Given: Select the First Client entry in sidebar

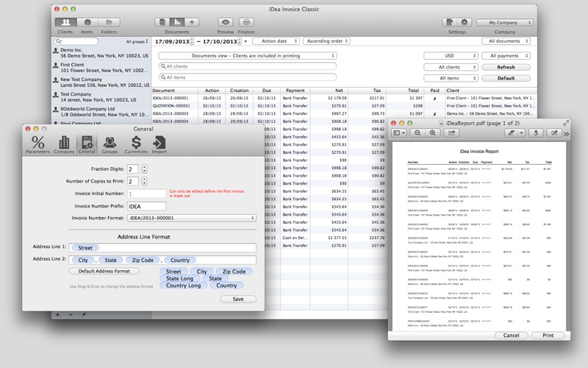Looking at the screenshot, I should point(101,68).
